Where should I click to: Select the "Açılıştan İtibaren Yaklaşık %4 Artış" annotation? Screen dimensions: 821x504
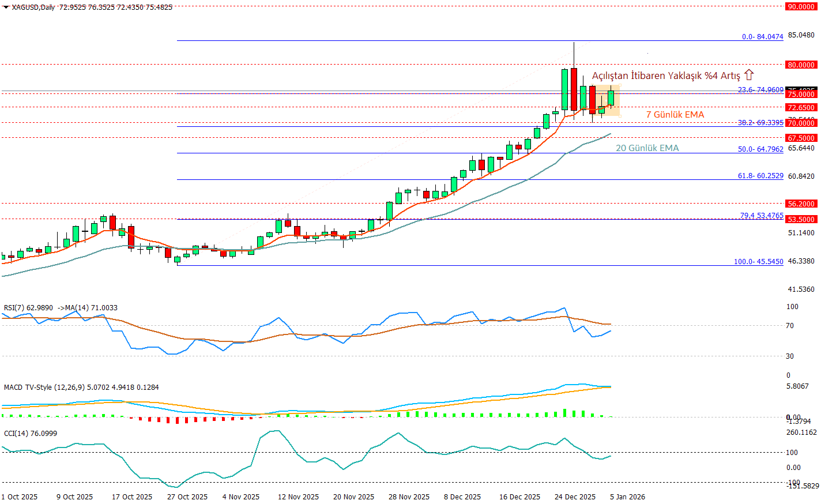[x=666, y=76]
